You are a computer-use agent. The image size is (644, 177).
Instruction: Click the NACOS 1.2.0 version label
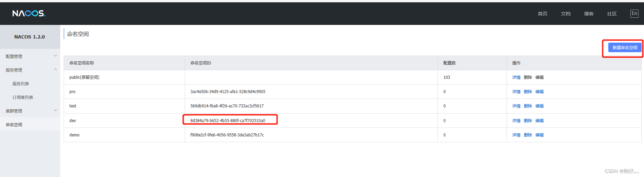pyautogui.click(x=30, y=37)
